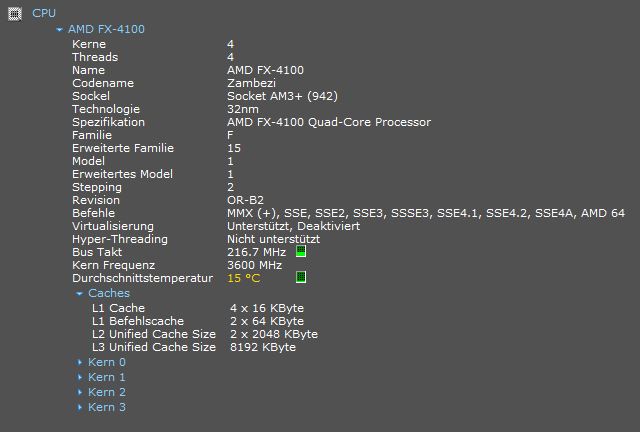Image resolution: width=640 pixels, height=432 pixels.
Task: Click the CPU chip icon
Action: [14, 13]
